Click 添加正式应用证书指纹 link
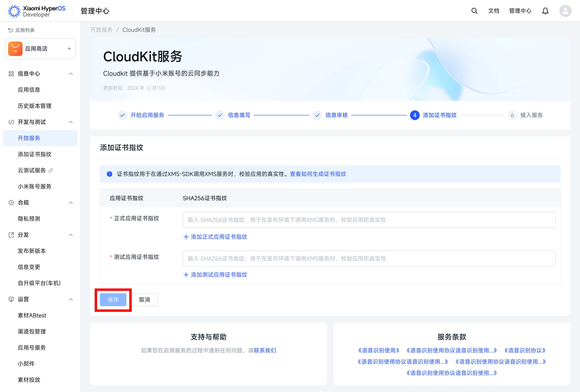Image resolution: width=580 pixels, height=392 pixels. click(219, 237)
